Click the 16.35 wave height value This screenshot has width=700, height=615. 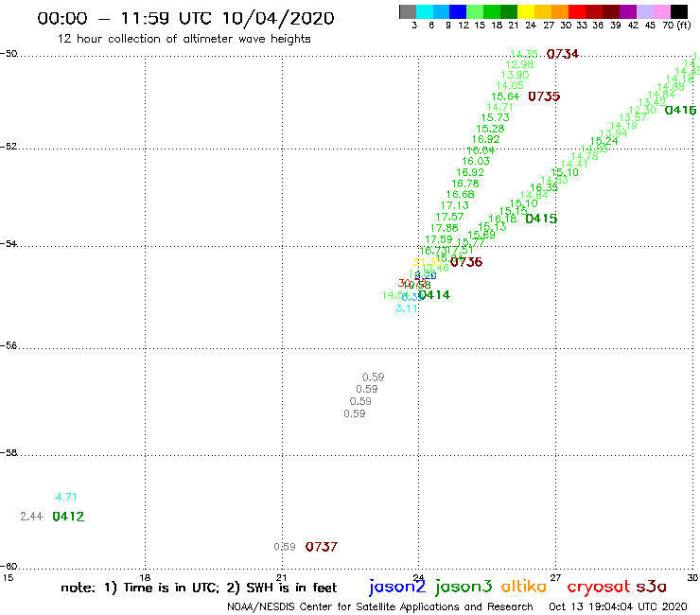[544, 187]
